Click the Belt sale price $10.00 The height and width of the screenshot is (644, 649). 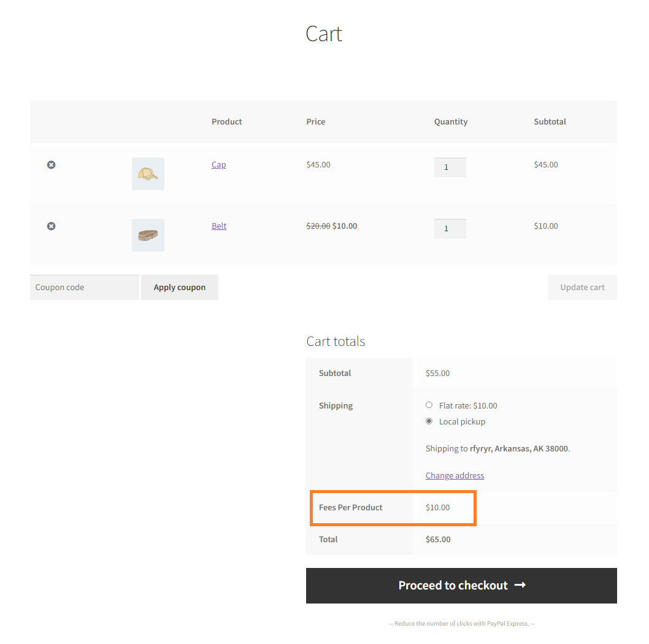pyautogui.click(x=345, y=226)
